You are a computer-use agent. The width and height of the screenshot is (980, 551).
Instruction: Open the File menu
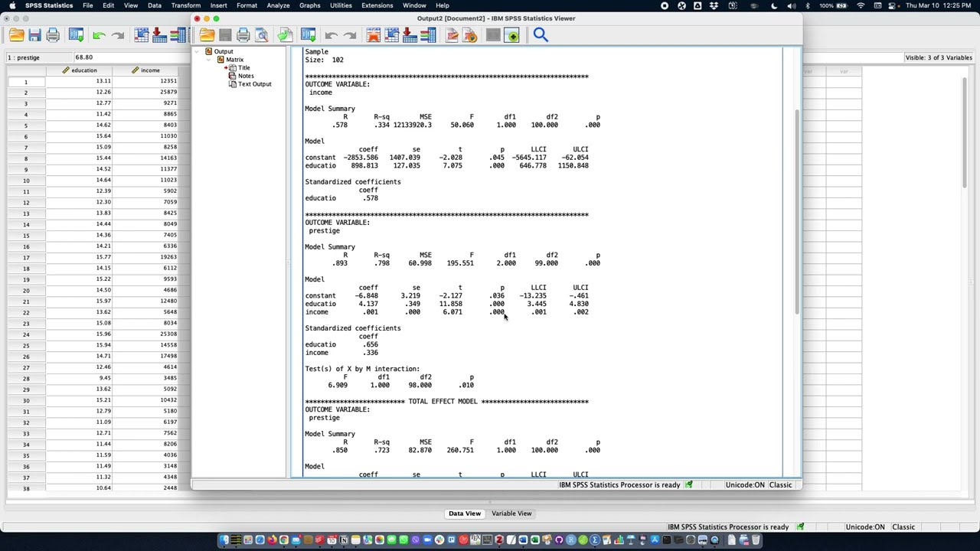pos(88,5)
